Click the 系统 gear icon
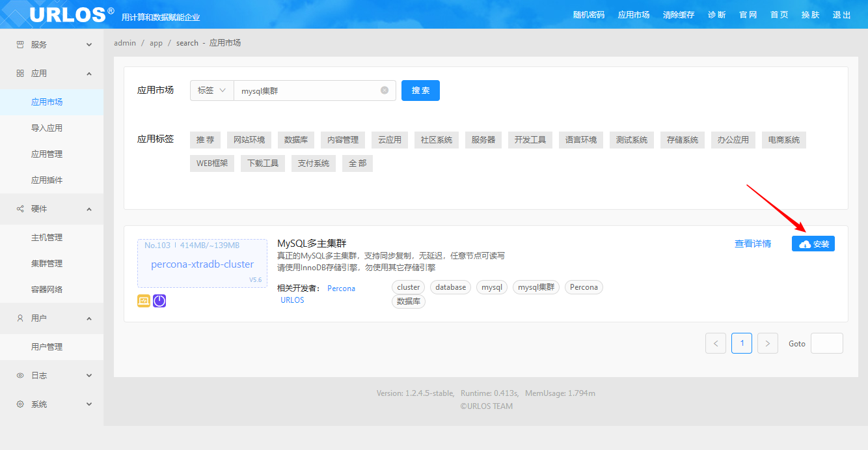 click(20, 404)
